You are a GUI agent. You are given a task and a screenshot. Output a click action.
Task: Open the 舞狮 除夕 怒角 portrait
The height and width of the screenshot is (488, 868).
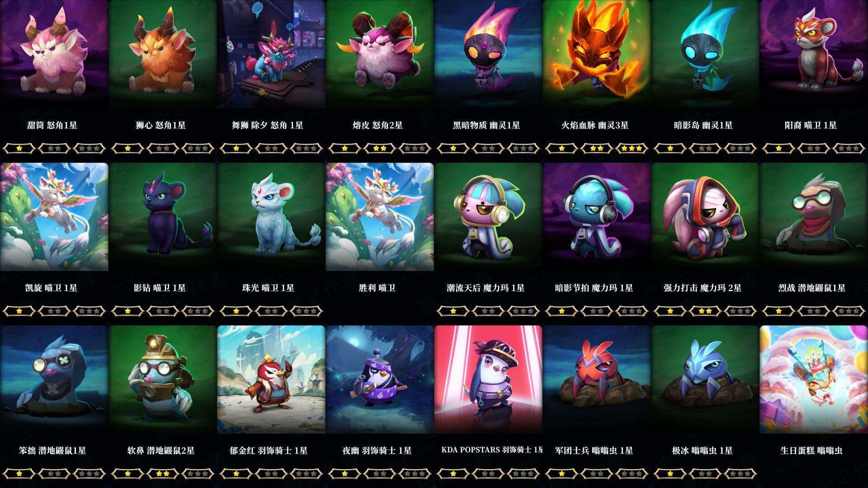[x=271, y=54]
